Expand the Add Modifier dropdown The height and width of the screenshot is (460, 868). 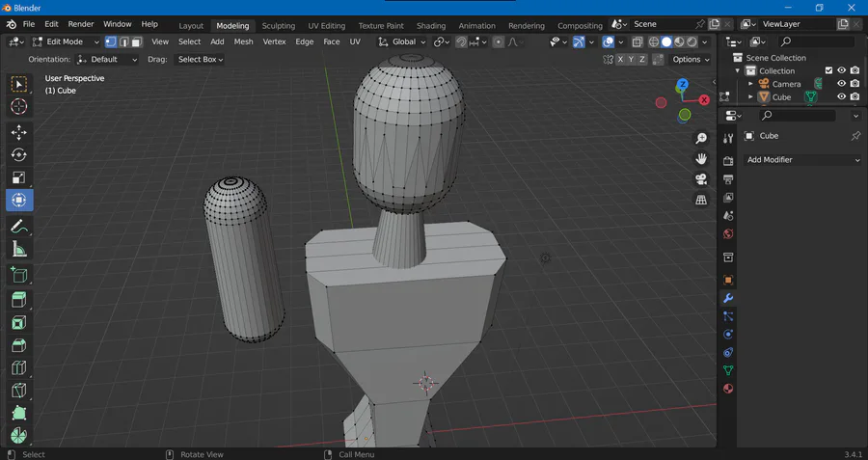(x=802, y=160)
